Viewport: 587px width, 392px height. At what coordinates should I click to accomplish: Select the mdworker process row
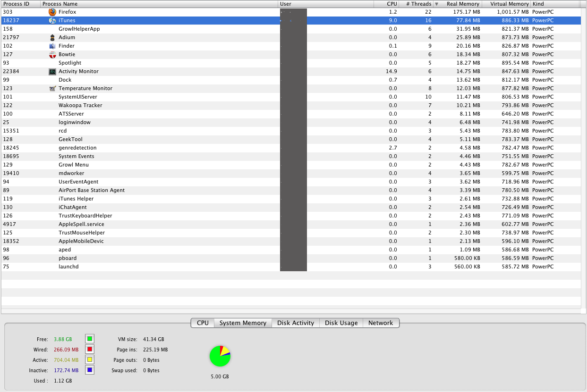[x=291, y=173]
